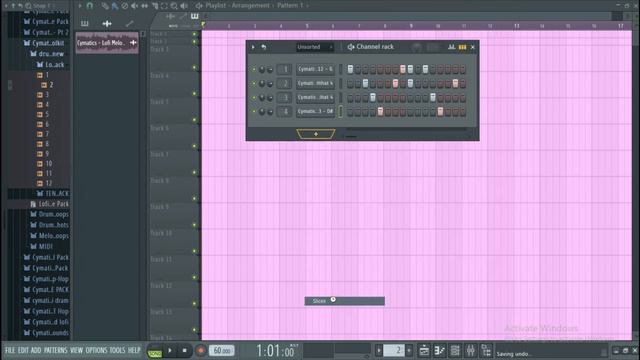This screenshot has height=360, width=640.
Task: Toggle the step sequencer view icon
Action: [x=462, y=47]
